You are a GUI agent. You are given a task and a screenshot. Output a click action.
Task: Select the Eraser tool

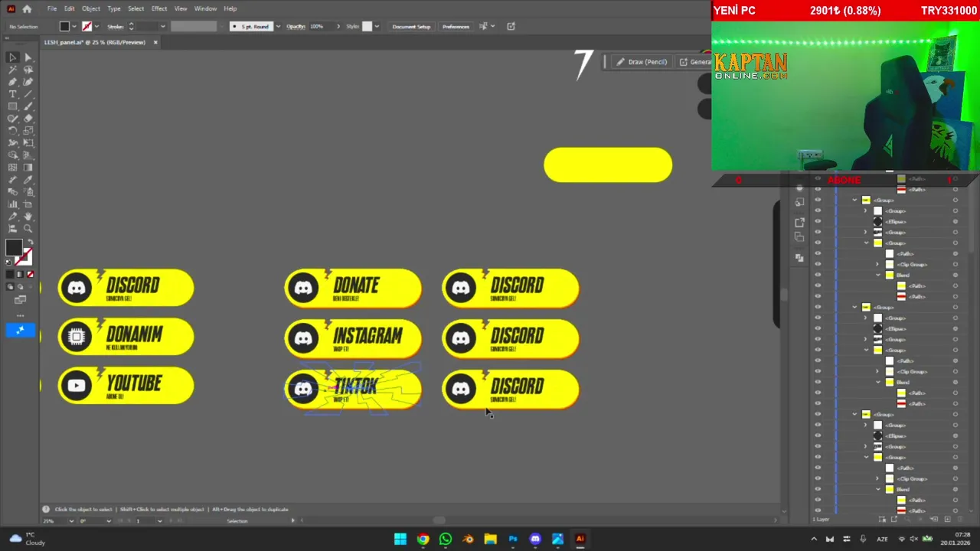coord(28,119)
